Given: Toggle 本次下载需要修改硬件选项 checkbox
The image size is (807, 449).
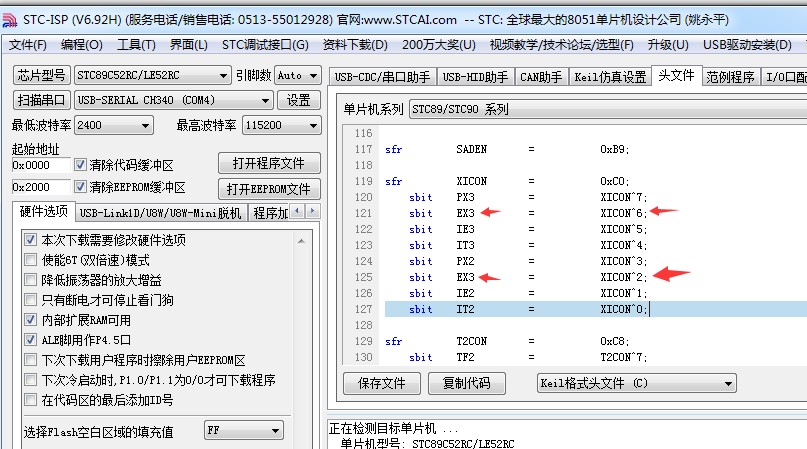Looking at the screenshot, I should [x=30, y=240].
